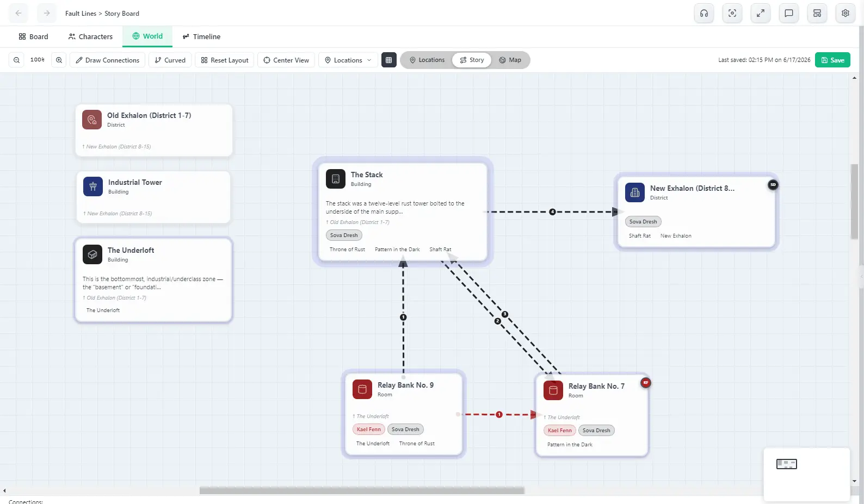
Task: Toggle Curved connection style
Action: pos(170,60)
